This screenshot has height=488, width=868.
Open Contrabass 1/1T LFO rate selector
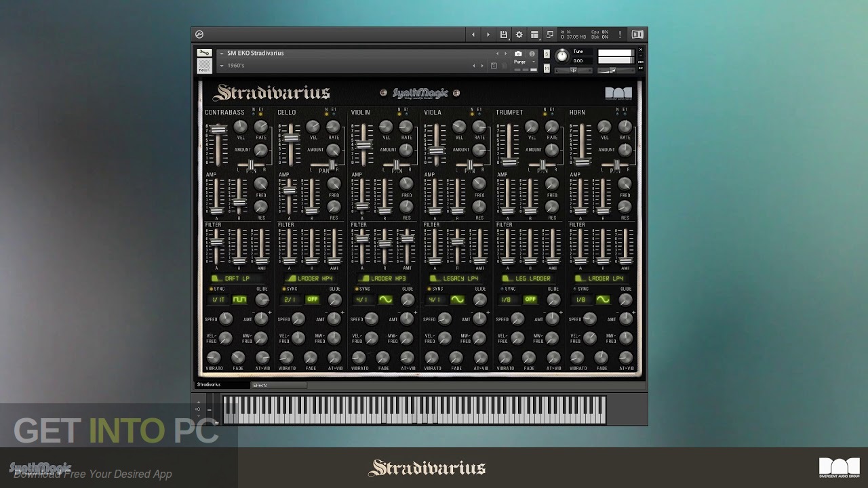218,300
